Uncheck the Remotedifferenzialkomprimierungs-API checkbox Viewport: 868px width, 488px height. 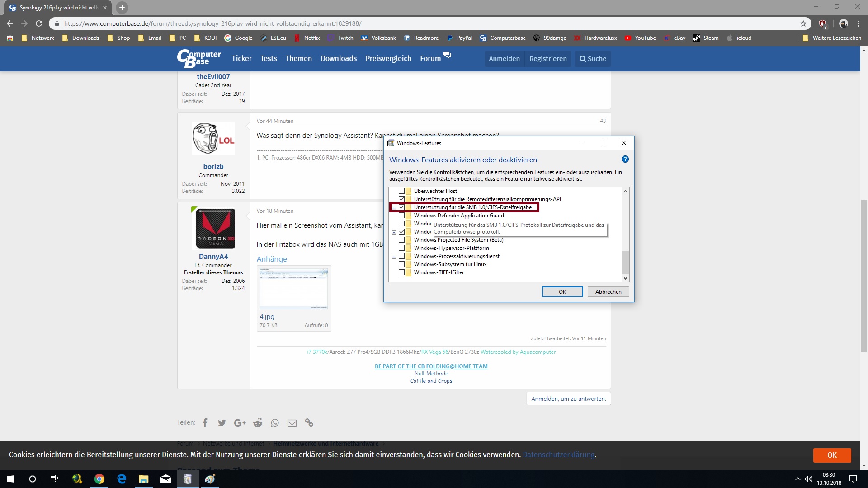(x=401, y=199)
